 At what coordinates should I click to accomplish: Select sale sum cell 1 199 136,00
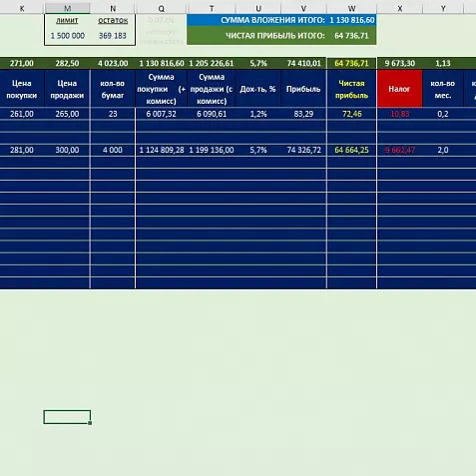212,150
